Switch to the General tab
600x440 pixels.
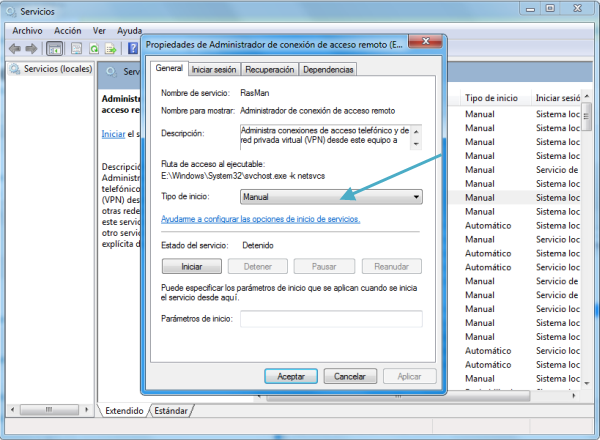coord(169,68)
